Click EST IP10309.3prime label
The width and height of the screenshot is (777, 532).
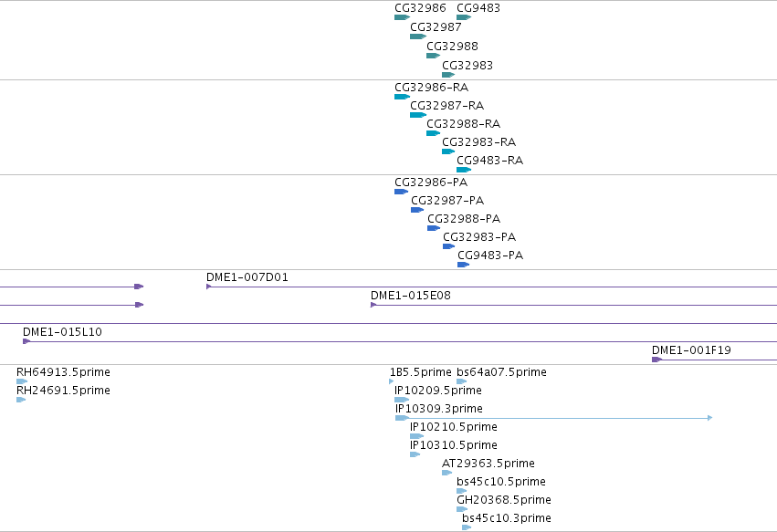pos(438,409)
